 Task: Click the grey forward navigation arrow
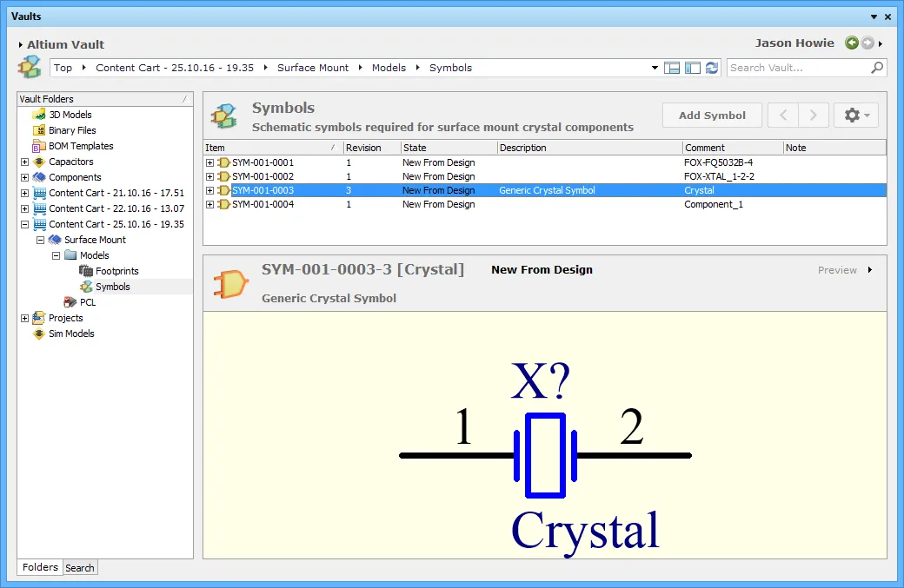[x=867, y=43]
